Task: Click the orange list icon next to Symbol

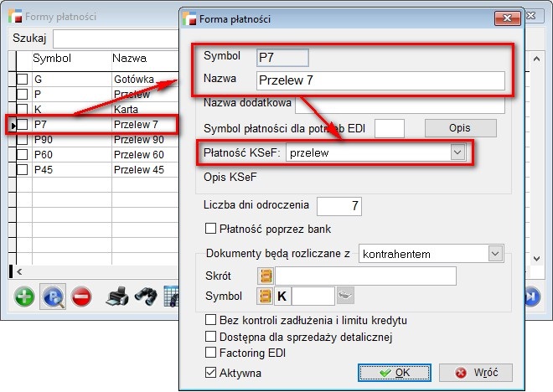Action: pyautogui.click(x=267, y=296)
